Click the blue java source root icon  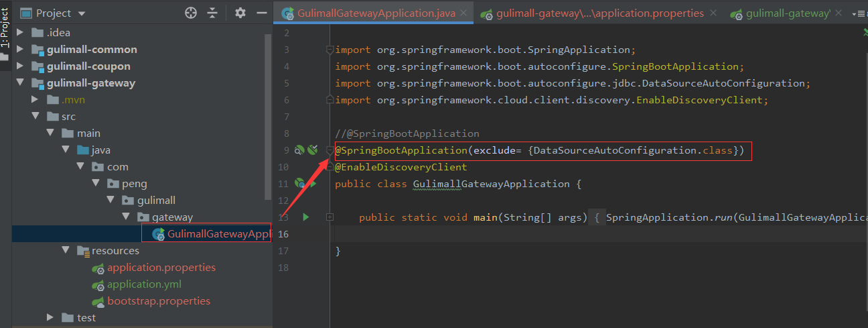(x=82, y=150)
